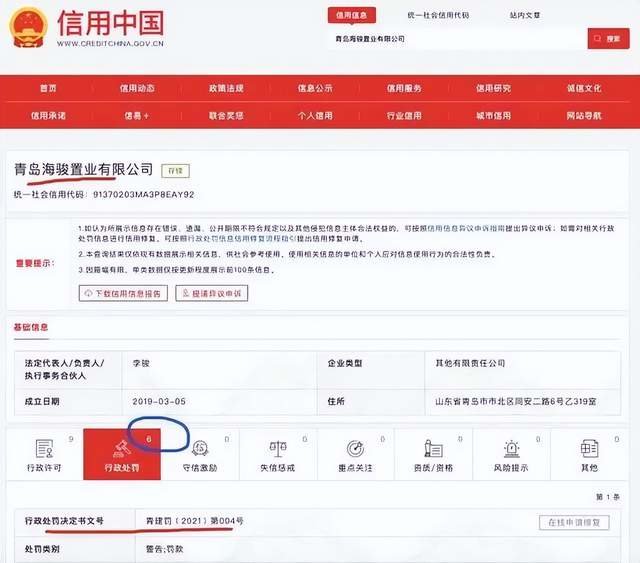640x563 pixels.
Task: Open the 行政处罚信息信用修复流程指引 link
Action: (242, 238)
